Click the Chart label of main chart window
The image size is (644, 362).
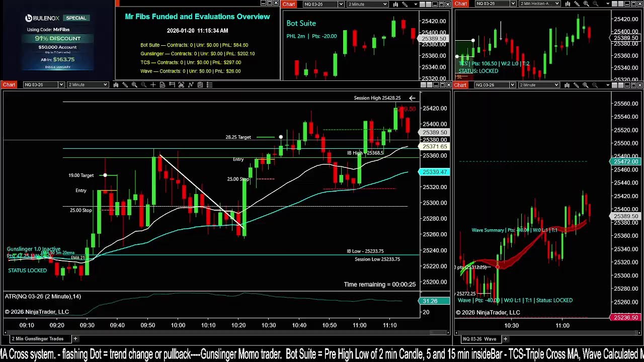pos(9,84)
